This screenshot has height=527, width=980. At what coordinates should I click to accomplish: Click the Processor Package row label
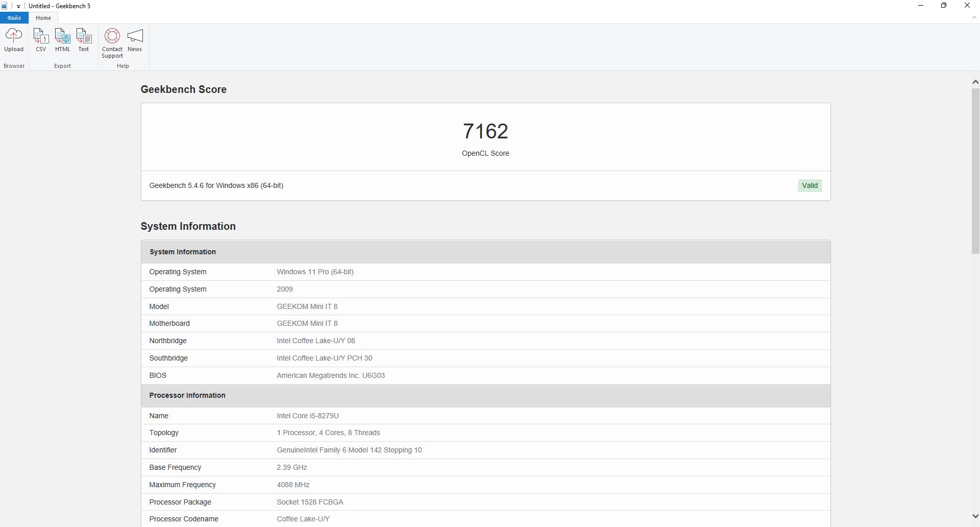[180, 502]
